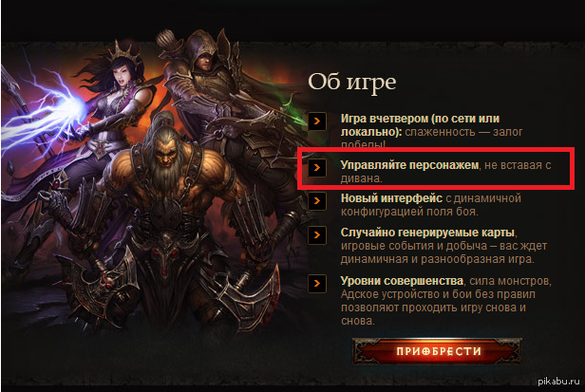Click the pikabu.ru watermark
The image size is (585, 392).
558,382
